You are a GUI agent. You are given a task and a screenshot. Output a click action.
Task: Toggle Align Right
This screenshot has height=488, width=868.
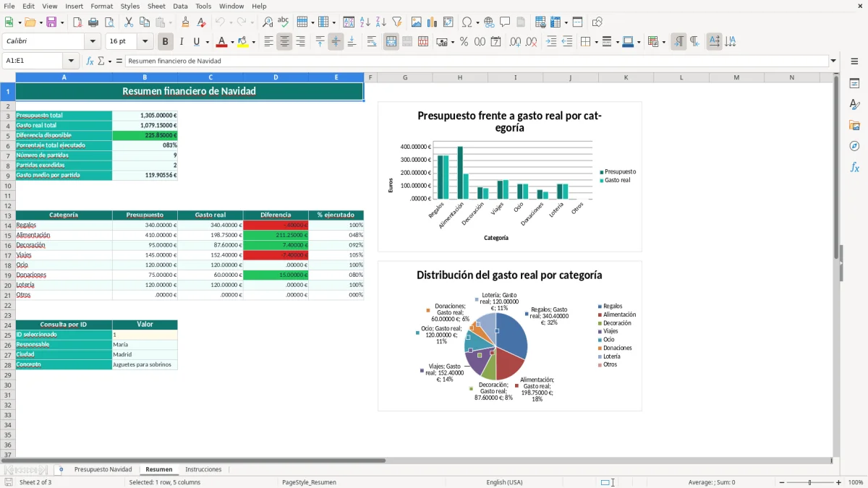(300, 42)
